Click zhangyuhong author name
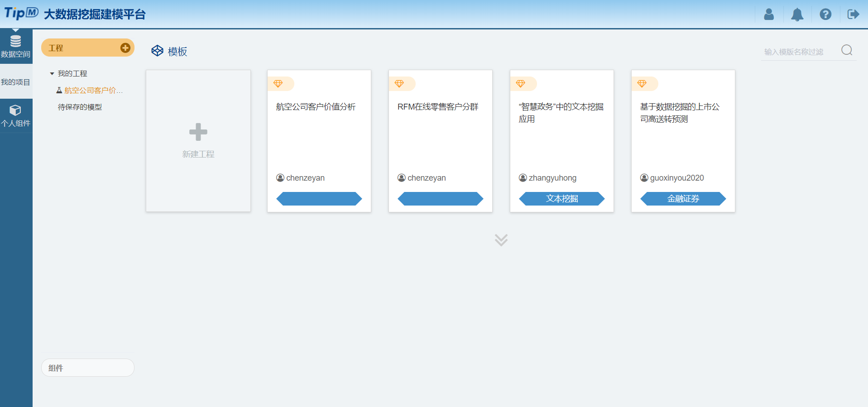This screenshot has width=868, height=407. tap(553, 178)
